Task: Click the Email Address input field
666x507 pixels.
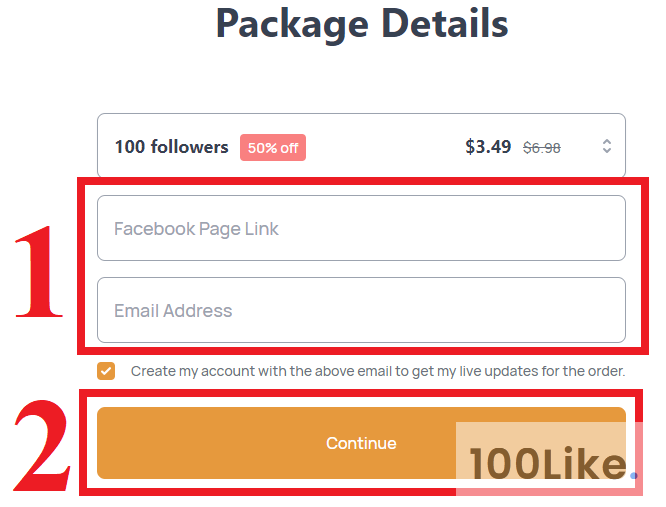Action: point(361,311)
